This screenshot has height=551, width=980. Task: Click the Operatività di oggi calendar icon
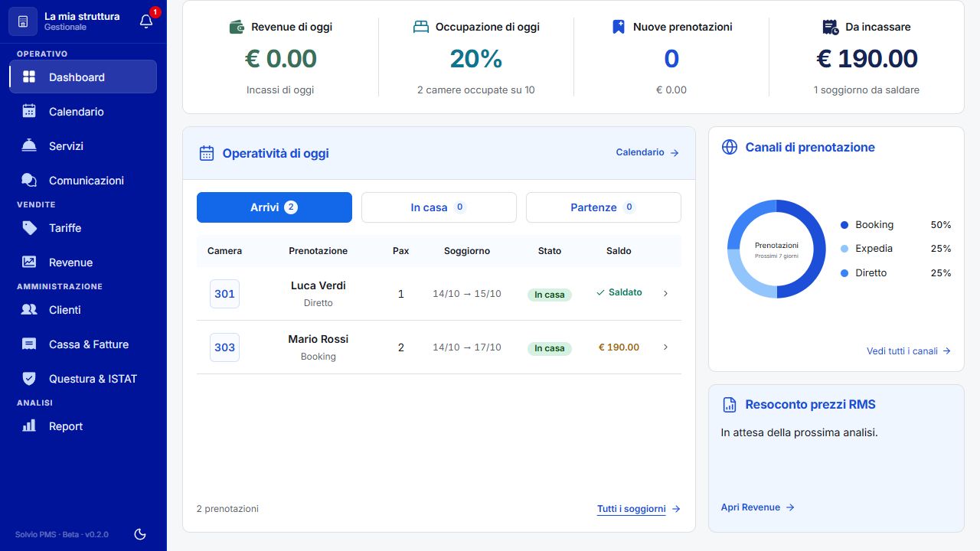[x=207, y=153]
